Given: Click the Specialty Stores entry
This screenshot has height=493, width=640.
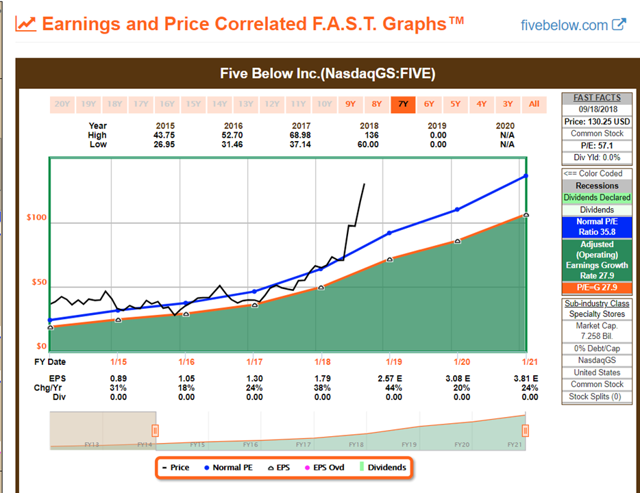Looking at the screenshot, I should tap(597, 314).
